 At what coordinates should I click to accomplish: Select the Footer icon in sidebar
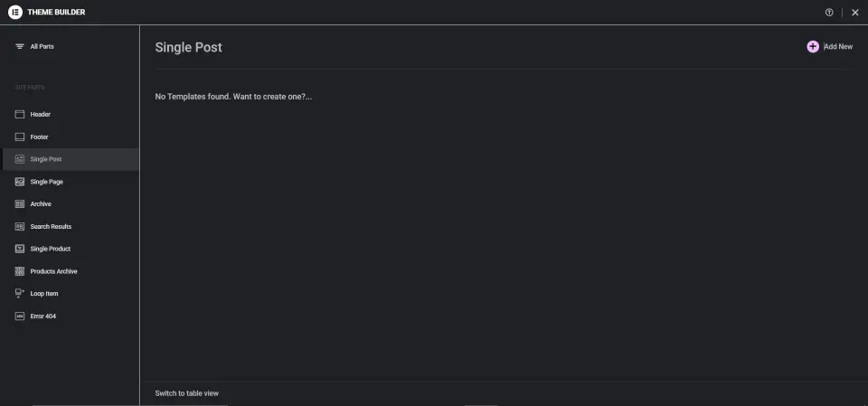tap(20, 137)
